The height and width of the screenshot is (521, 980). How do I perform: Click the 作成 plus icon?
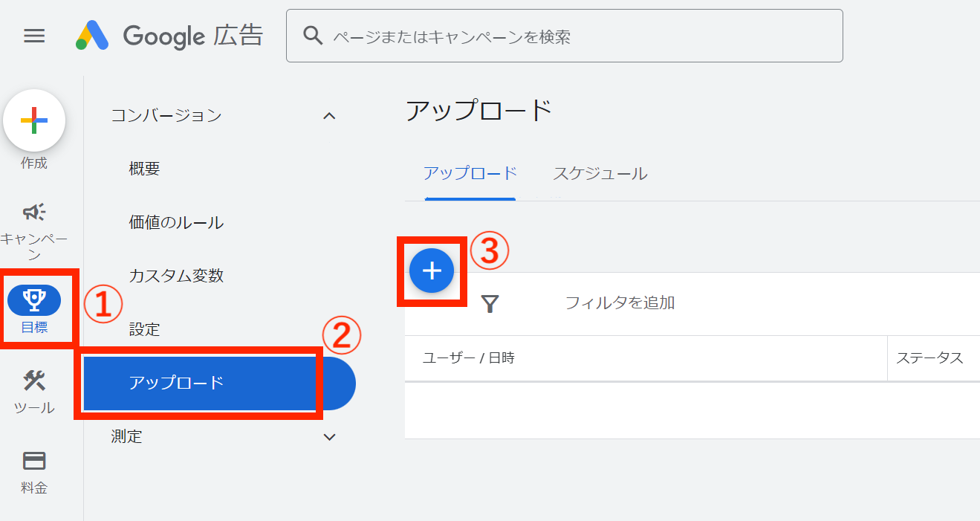pyautogui.click(x=35, y=120)
